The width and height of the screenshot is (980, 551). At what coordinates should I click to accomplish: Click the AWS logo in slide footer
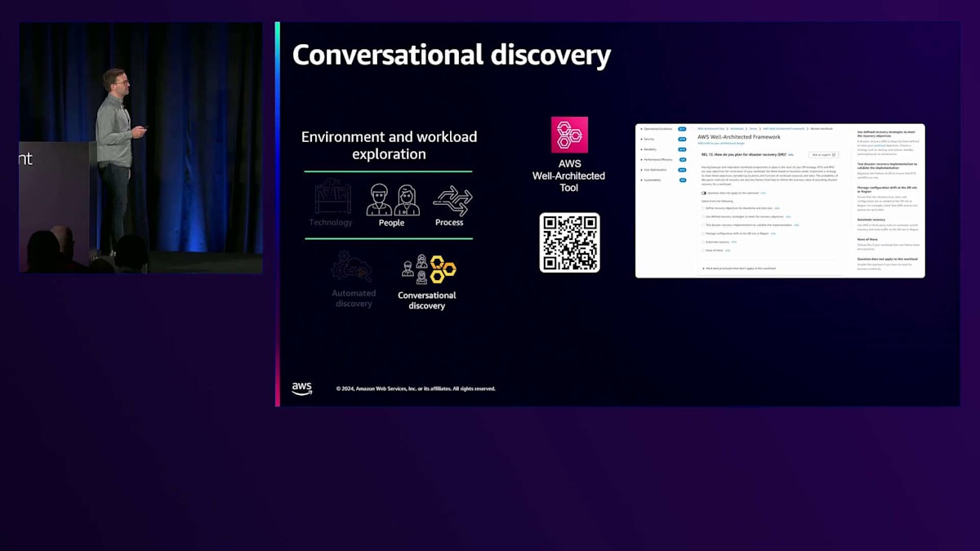coord(302,389)
